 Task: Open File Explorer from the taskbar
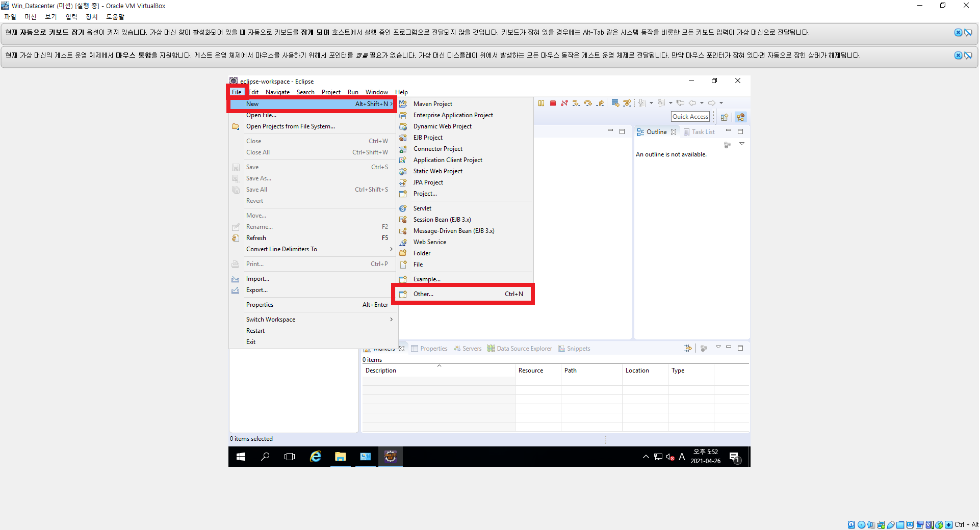(x=340, y=457)
